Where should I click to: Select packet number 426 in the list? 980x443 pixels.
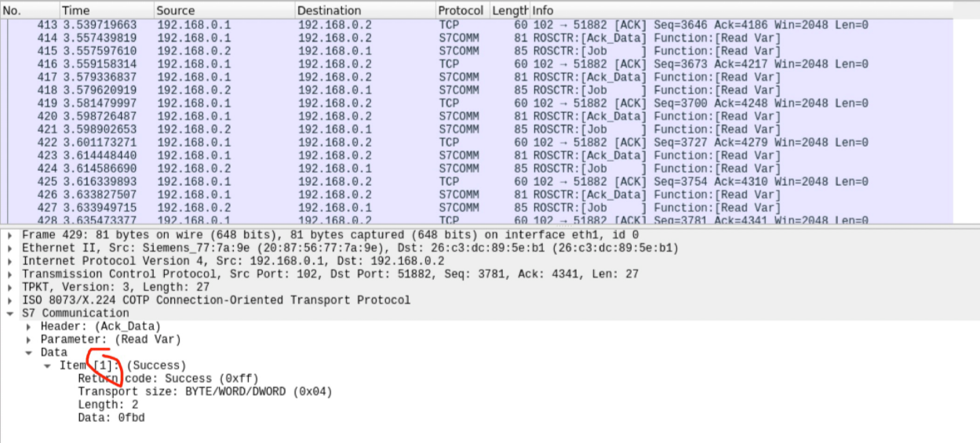coord(471,194)
